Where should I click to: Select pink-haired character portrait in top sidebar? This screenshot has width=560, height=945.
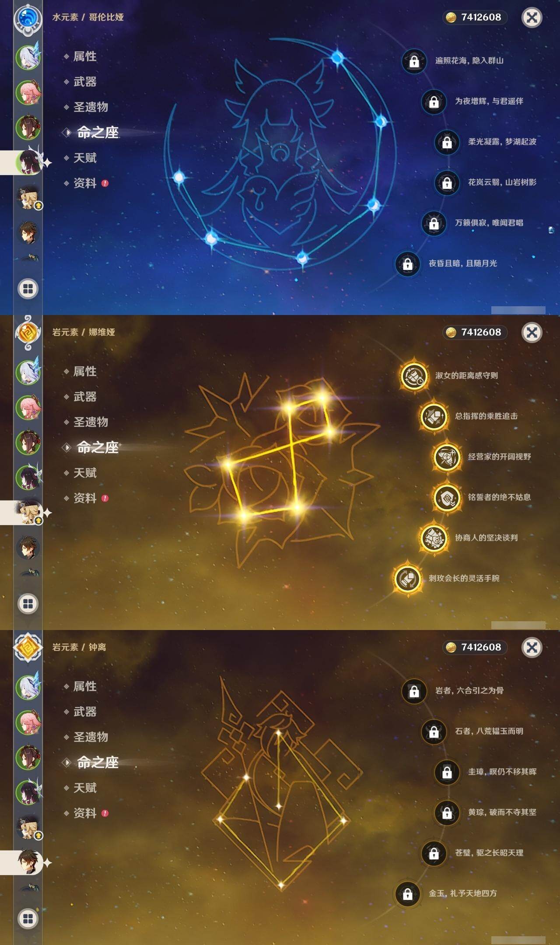pyautogui.click(x=29, y=92)
